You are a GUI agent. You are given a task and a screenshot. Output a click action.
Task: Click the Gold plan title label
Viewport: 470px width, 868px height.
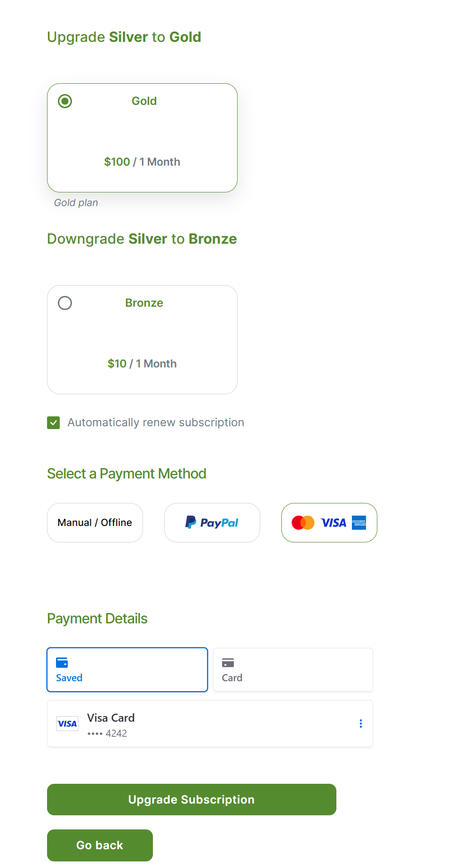click(x=144, y=101)
